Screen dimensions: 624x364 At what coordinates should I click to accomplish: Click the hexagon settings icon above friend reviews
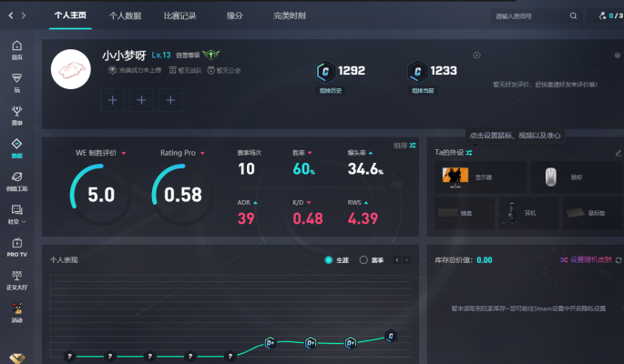pos(476,56)
